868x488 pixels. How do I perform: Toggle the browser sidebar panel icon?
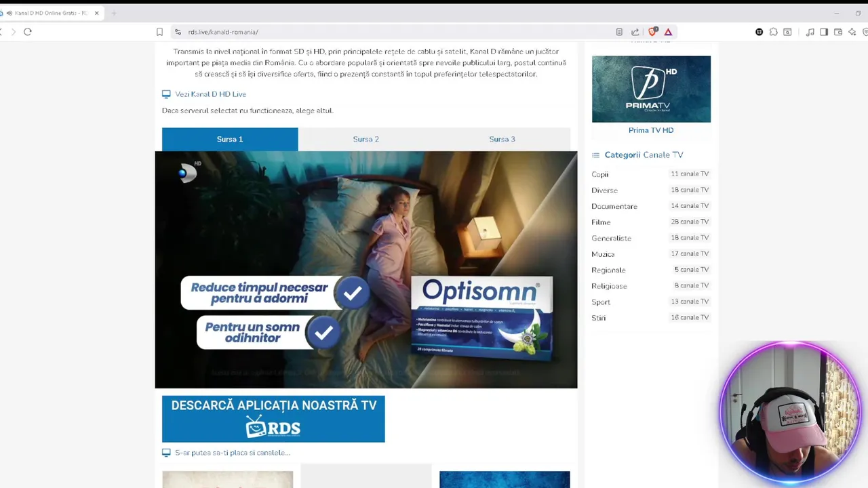pyautogui.click(x=824, y=32)
